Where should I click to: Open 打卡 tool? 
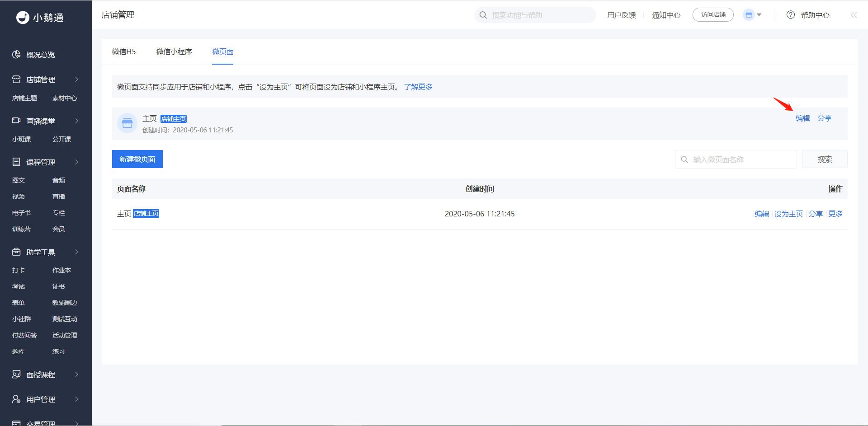tap(18, 270)
